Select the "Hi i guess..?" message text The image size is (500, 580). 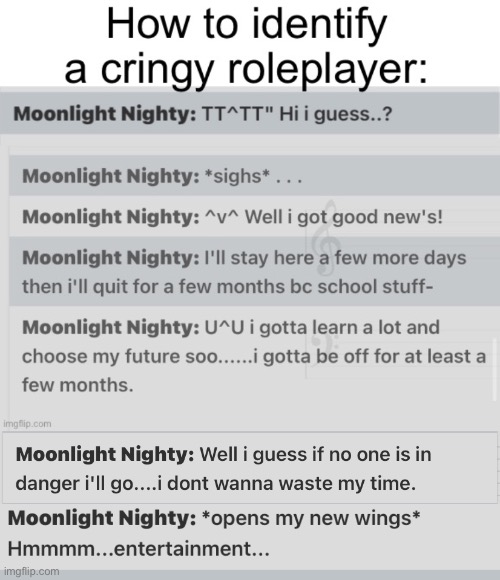[335, 114]
